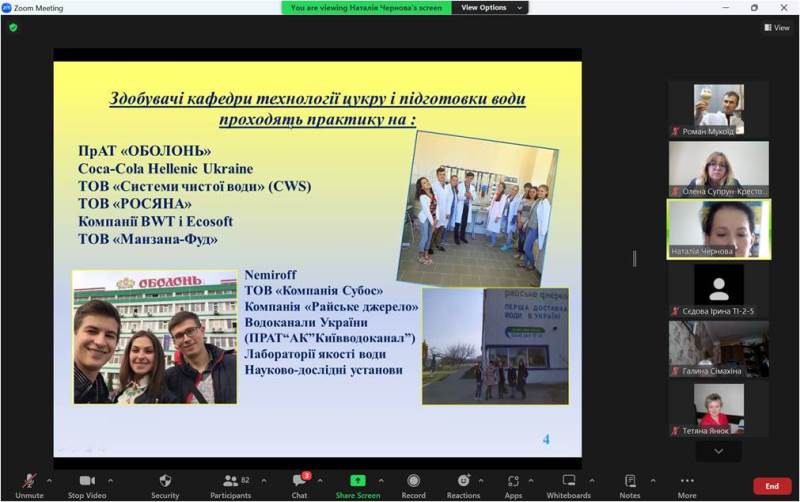Select Галина Сімахіна video thumbnail
This screenshot has height=502, width=800.
(719, 349)
